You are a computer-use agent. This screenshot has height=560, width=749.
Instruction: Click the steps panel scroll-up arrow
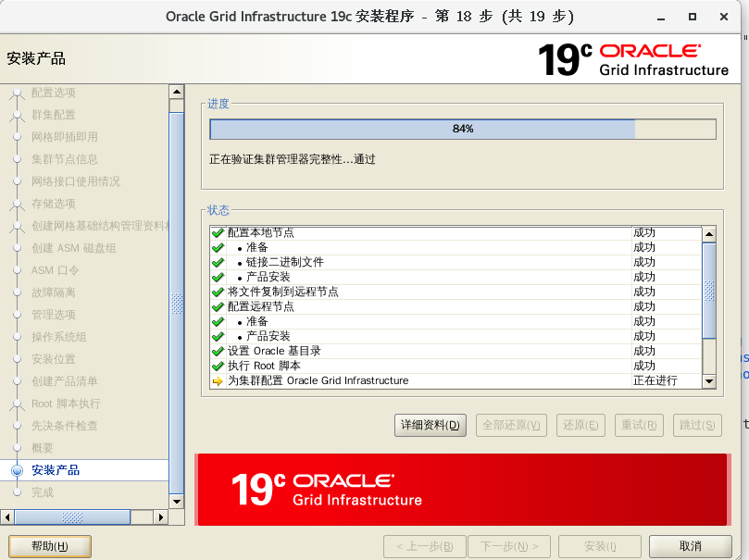(x=177, y=92)
